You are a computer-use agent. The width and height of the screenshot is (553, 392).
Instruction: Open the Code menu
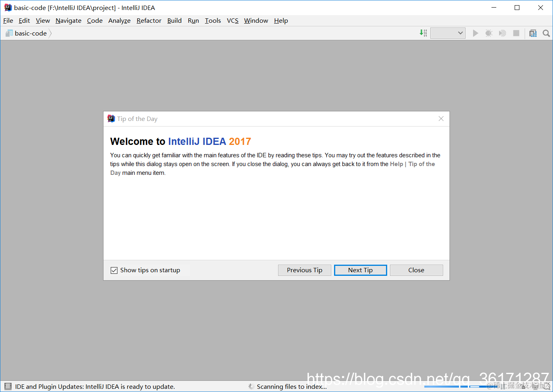coord(95,21)
